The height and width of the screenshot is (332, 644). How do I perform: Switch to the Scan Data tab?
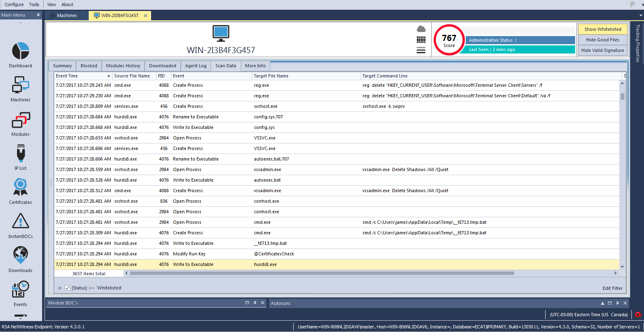click(x=226, y=66)
